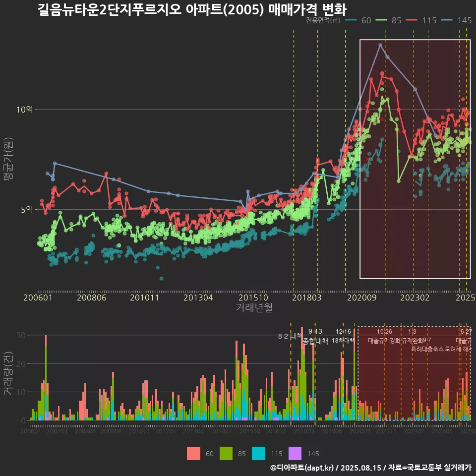Click the '종합대책' annotation label
The width and height of the screenshot is (476, 476).
pyautogui.click(x=315, y=341)
